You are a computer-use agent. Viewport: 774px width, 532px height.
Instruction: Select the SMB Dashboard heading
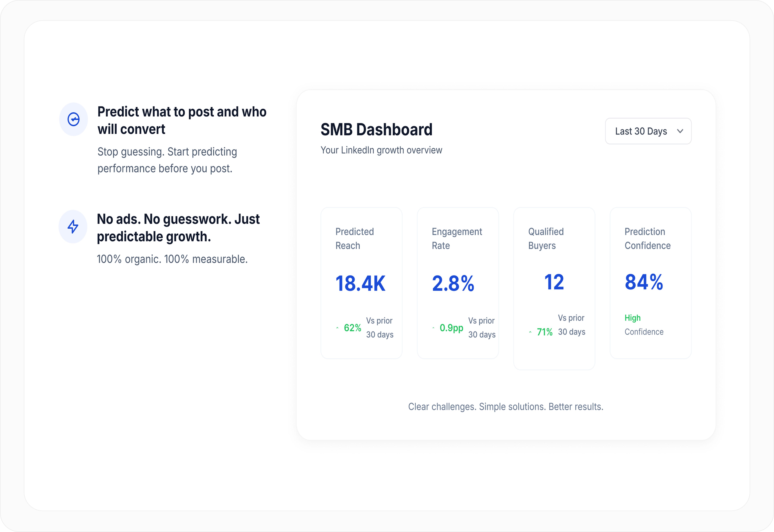pos(376,130)
